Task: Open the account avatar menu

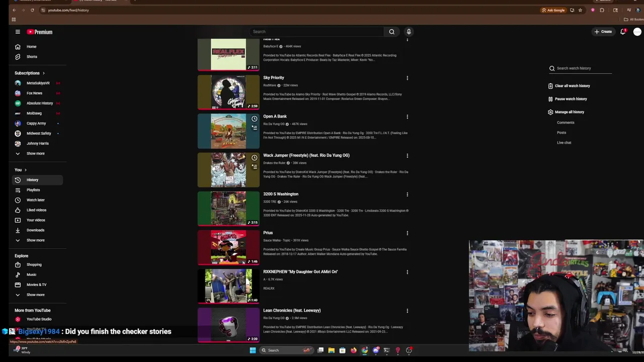Action: point(637,32)
